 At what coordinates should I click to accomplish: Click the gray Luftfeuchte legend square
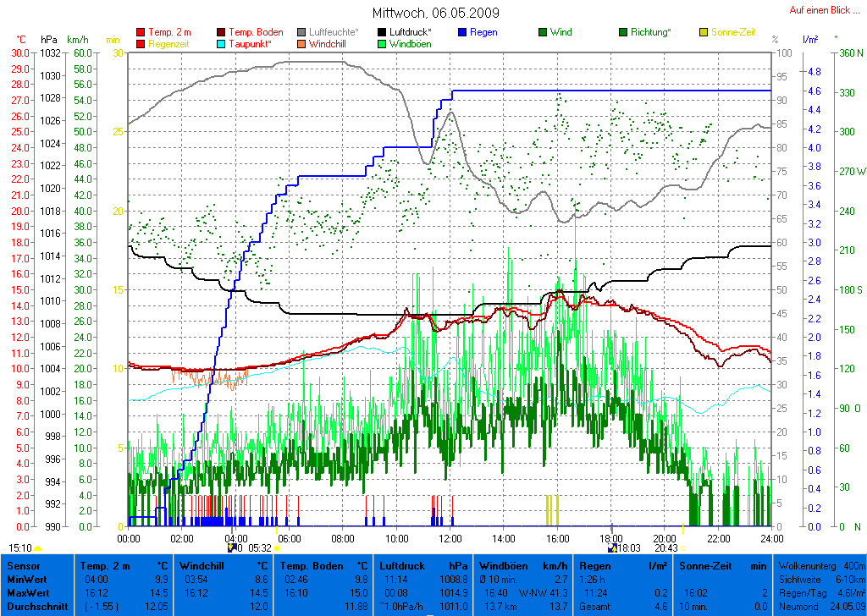pos(302,32)
